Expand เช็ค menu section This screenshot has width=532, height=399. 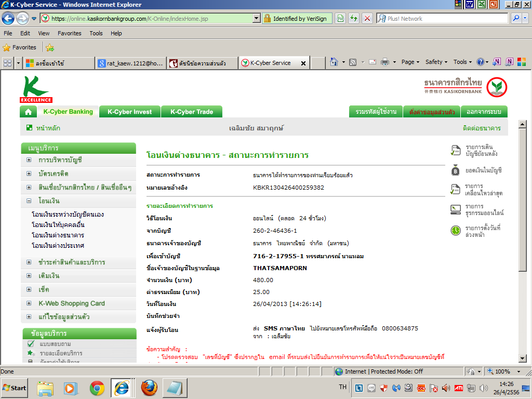29,289
